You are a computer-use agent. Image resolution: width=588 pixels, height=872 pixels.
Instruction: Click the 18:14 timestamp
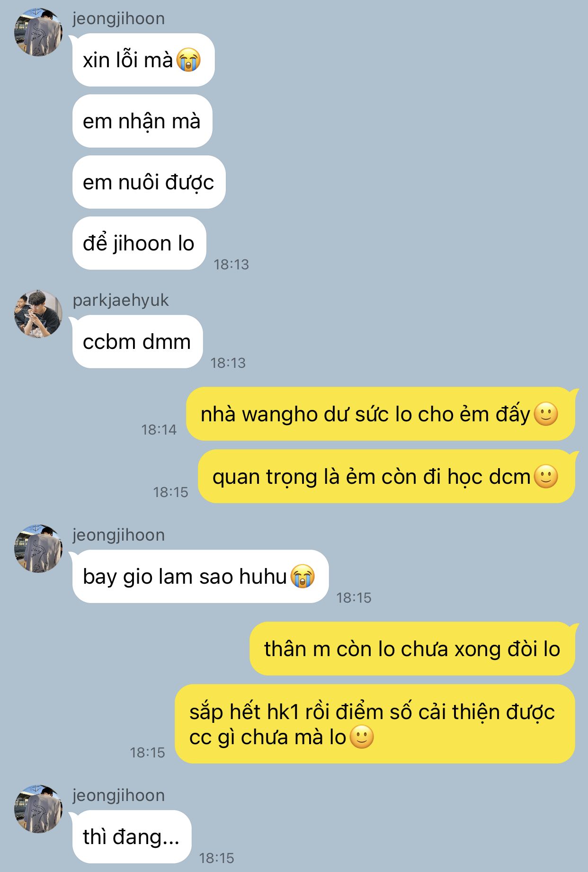pyautogui.click(x=159, y=429)
